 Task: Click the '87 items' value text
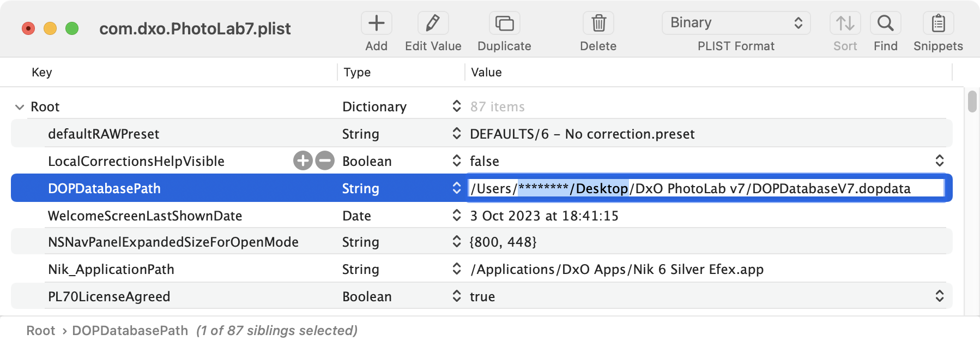(x=498, y=106)
